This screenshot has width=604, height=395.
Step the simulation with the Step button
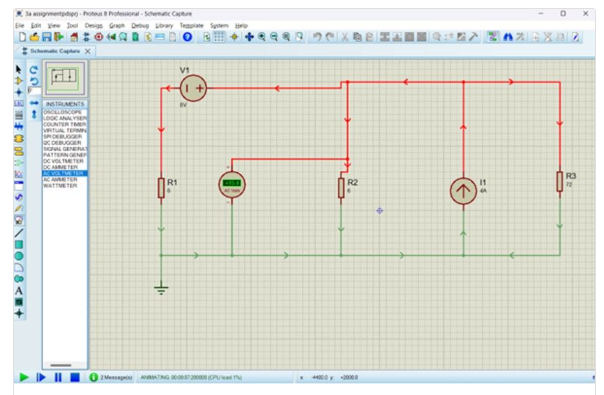coord(41,377)
